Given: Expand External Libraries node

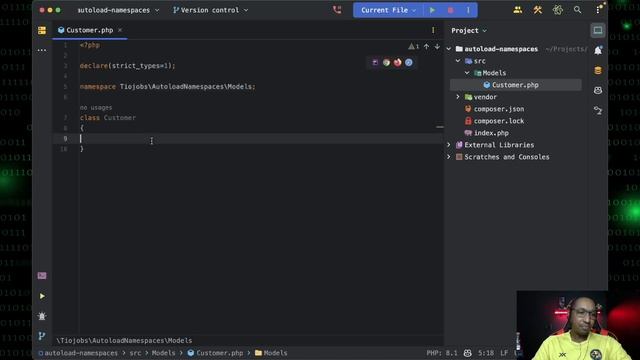Looking at the screenshot, I should (449, 145).
